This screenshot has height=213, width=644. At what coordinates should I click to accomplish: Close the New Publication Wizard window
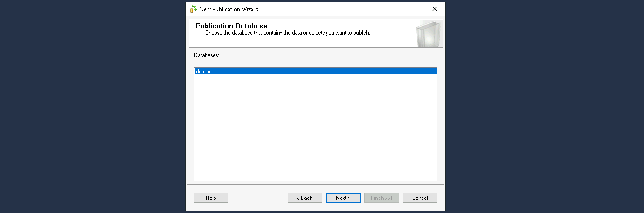click(x=434, y=9)
